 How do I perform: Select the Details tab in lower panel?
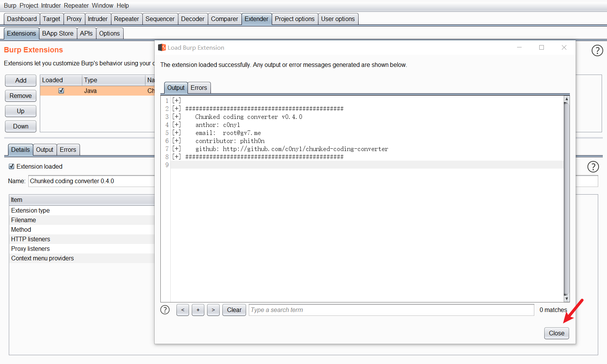[x=20, y=149]
